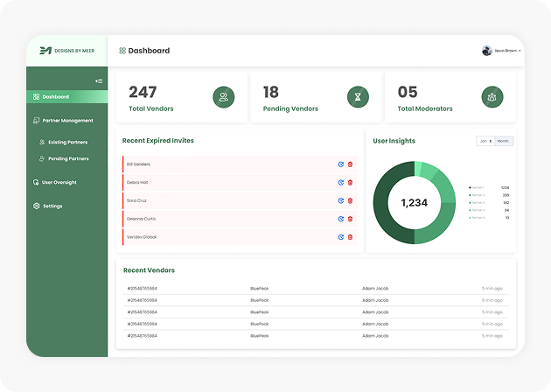Click the Pending Partners person icon
This screenshot has width=551, height=392.
[x=42, y=158]
